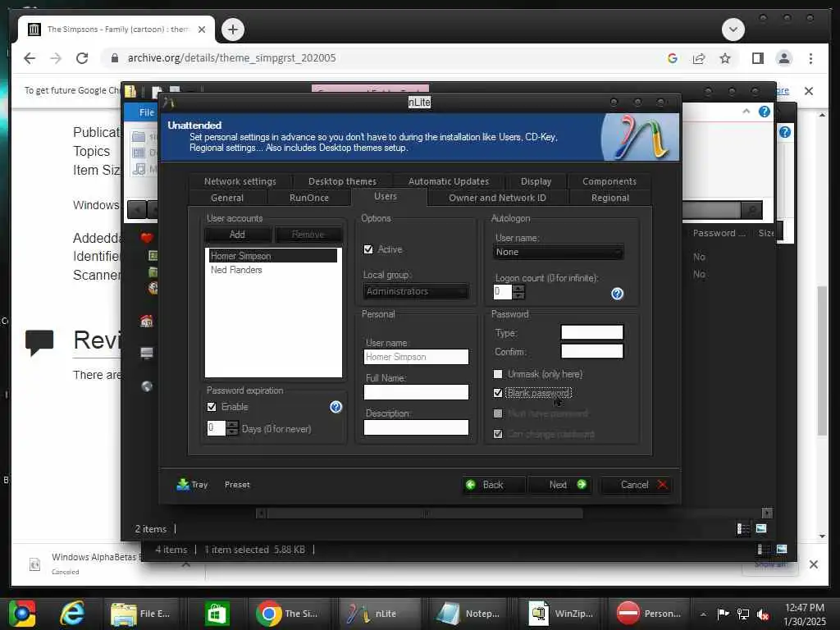Select Homer Simpson in user accounts

[x=273, y=256]
